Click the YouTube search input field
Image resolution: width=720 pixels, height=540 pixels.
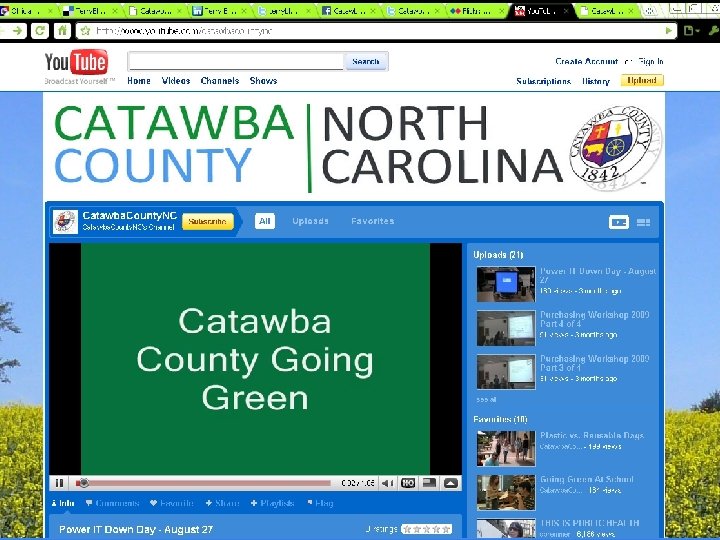pos(236,61)
